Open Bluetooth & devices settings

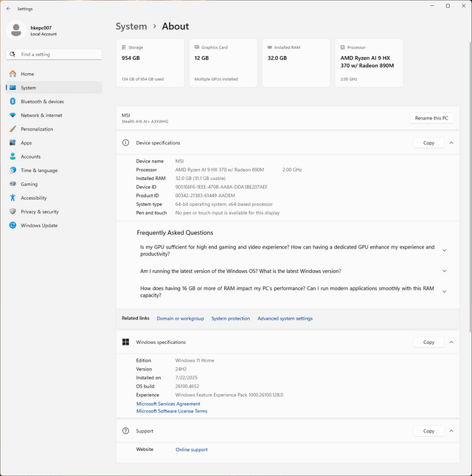(55, 101)
